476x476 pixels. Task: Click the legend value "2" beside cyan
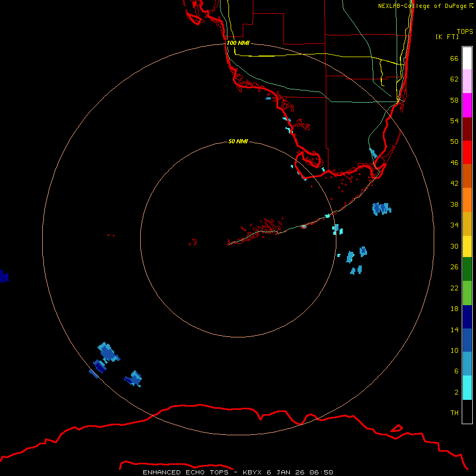[x=456, y=392]
